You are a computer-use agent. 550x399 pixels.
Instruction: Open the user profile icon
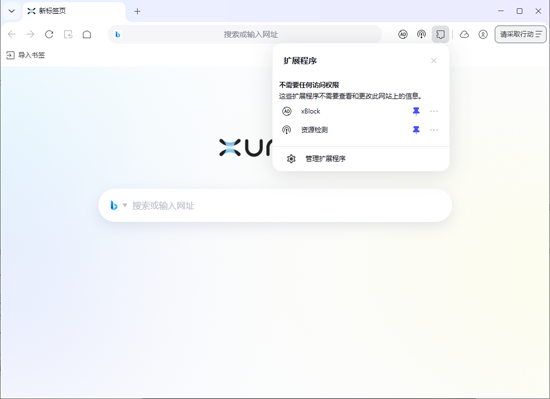tap(483, 34)
